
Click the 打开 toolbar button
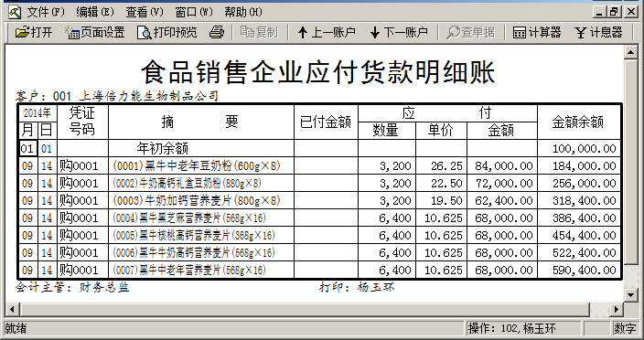(34, 32)
